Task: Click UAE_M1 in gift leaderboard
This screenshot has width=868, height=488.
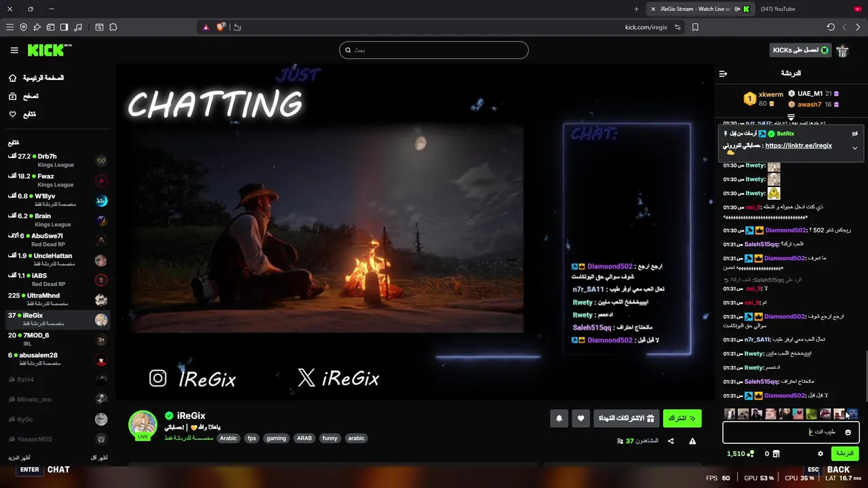Action: [810, 94]
